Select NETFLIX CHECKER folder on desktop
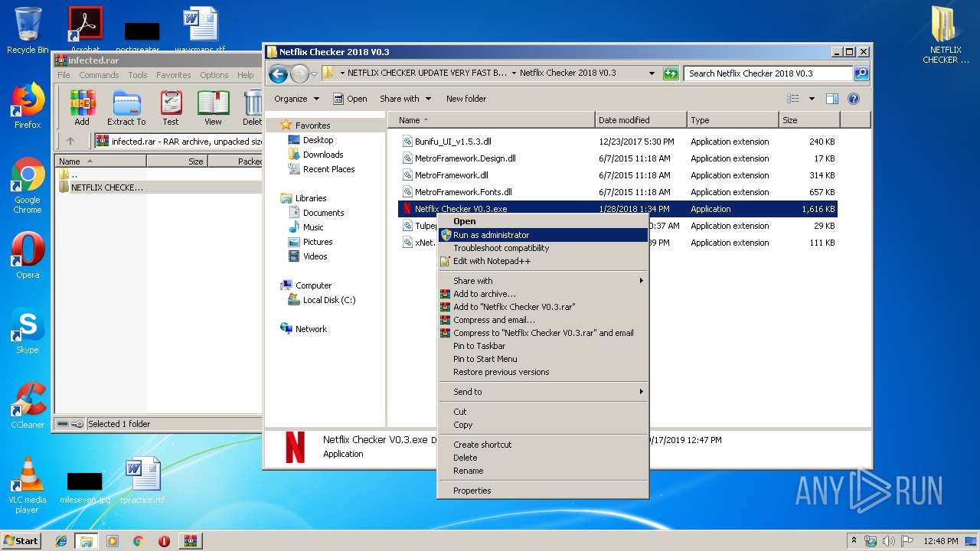This screenshot has height=551, width=980. point(946,35)
